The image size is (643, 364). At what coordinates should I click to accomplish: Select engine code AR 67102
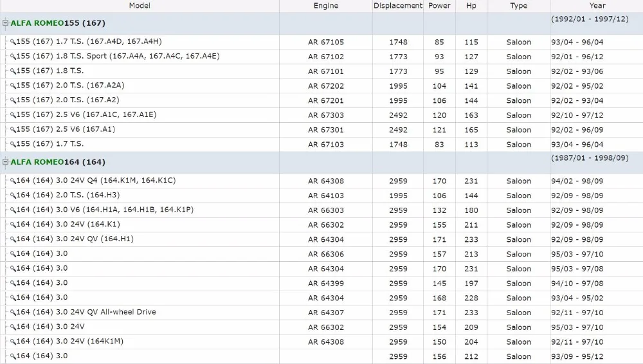coord(326,57)
